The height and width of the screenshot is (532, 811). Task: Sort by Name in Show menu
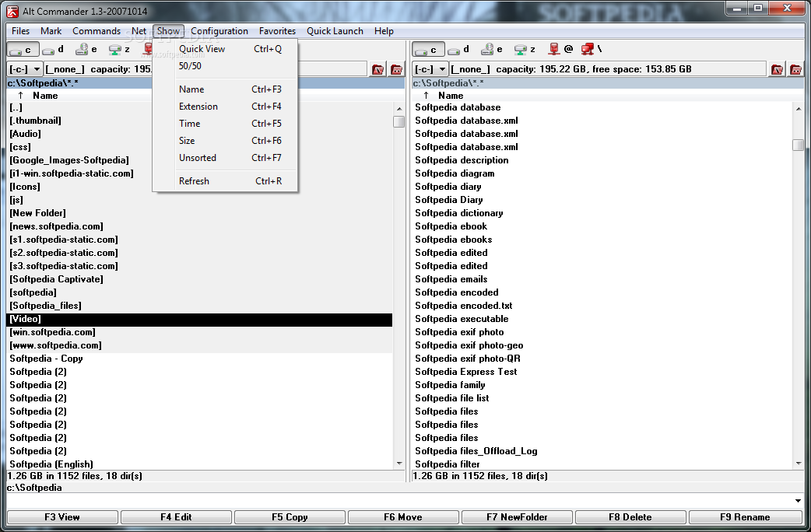[226, 89]
